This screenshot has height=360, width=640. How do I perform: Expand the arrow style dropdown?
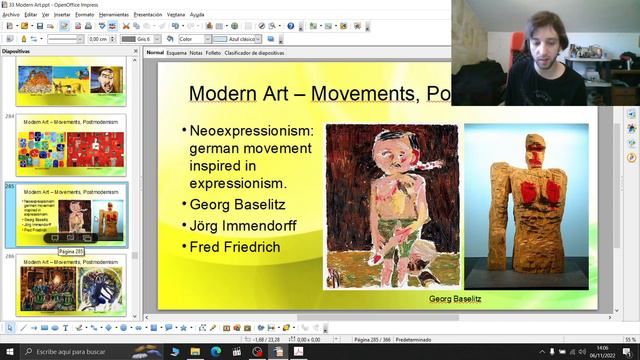click(41, 39)
